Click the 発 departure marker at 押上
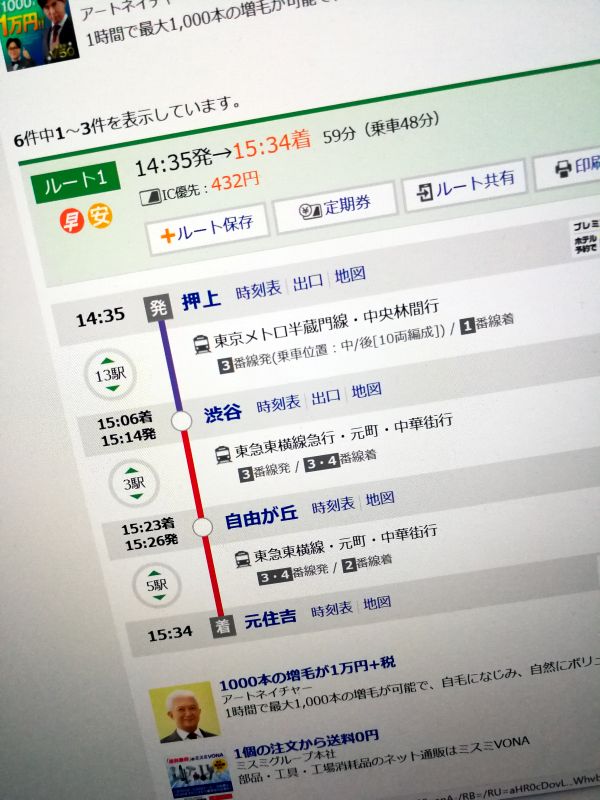This screenshot has width=600, height=800. coord(158,308)
